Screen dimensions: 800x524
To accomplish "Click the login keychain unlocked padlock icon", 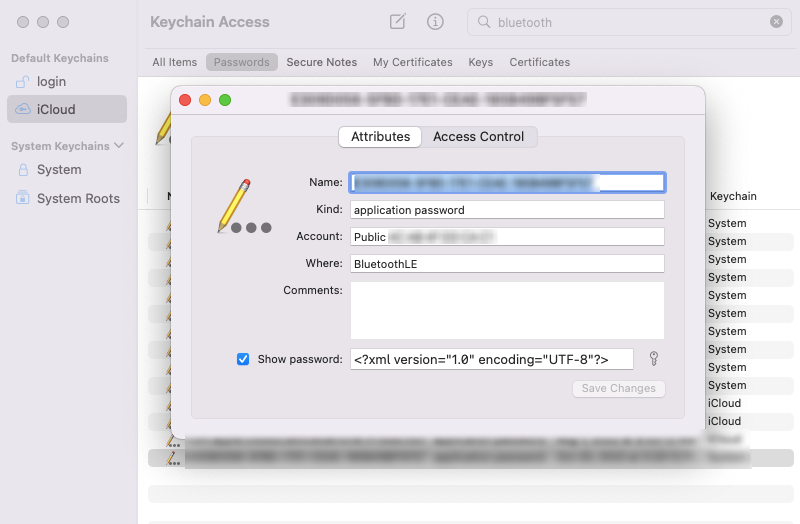I will point(22,82).
